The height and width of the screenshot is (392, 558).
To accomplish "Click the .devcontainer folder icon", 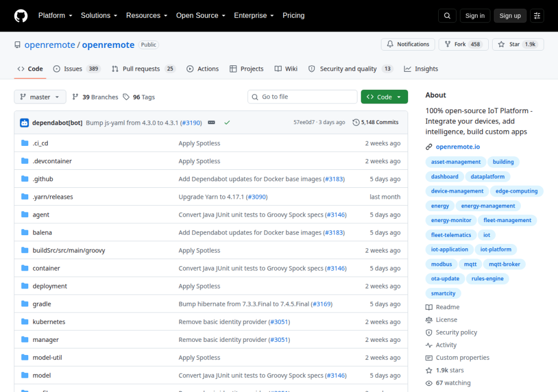I will click(x=25, y=161).
